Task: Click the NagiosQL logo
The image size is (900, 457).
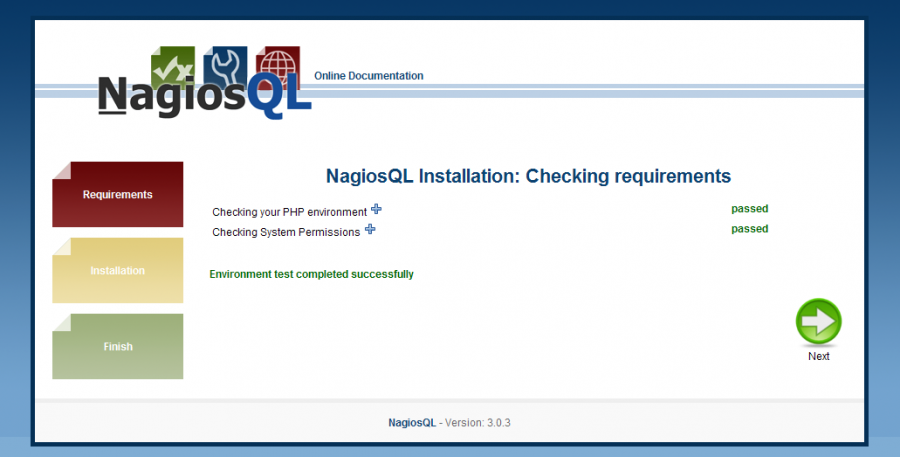Action: coord(204,83)
